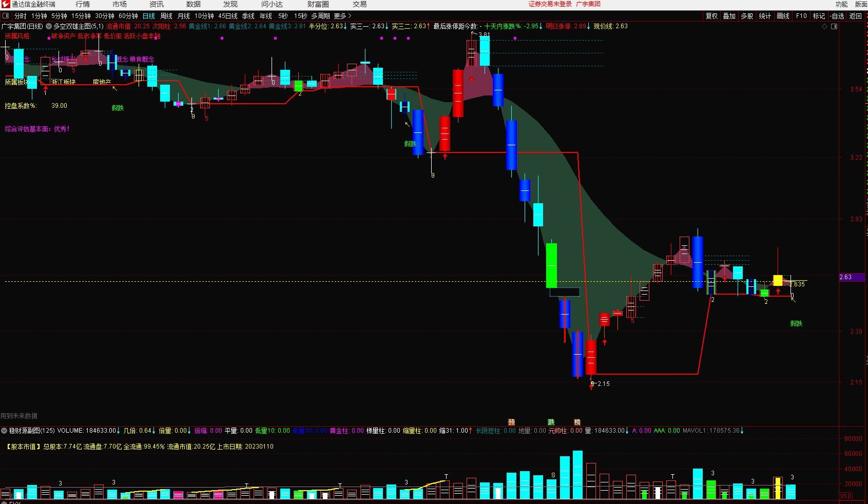
Task: Switch to the 周线 weekly period tab
Action: (166, 16)
